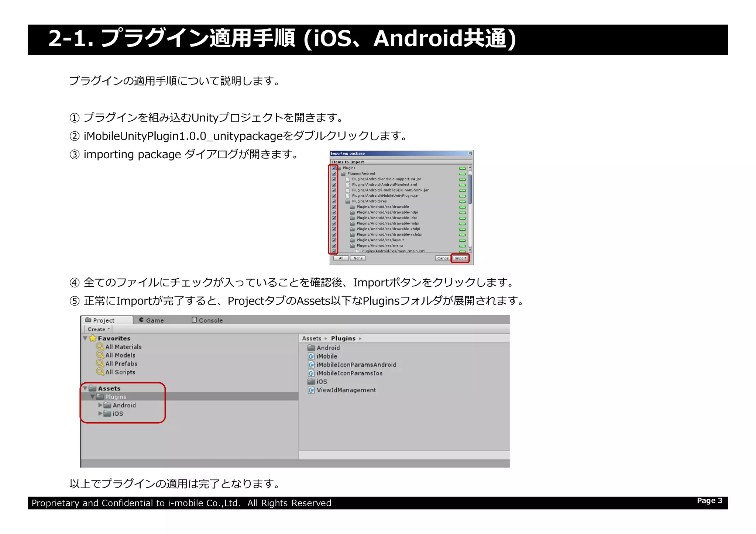Click the Plugins/Android/res/menu folder icon

click(353, 246)
